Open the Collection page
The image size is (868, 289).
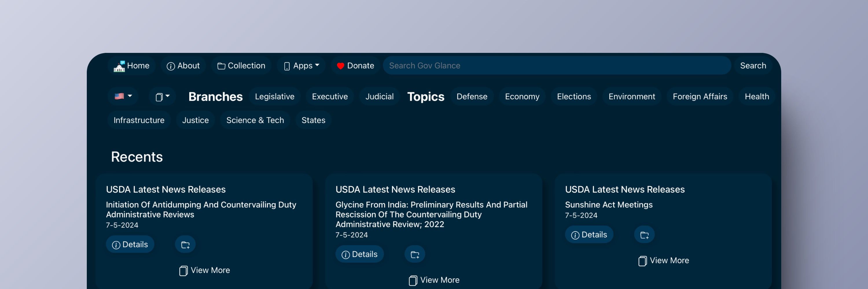click(241, 66)
